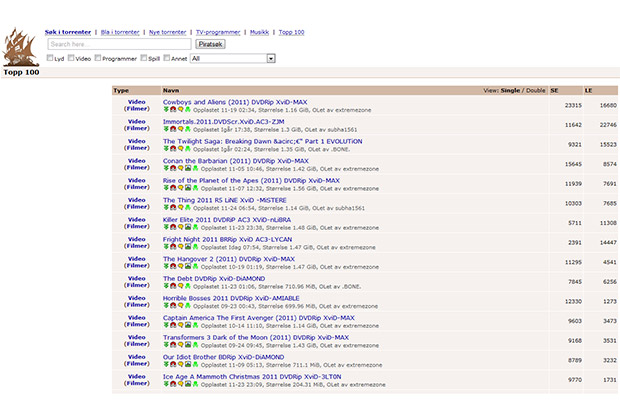
Task: Open The Thing 2011 R5 LiNE torrent title
Action: click(225, 200)
